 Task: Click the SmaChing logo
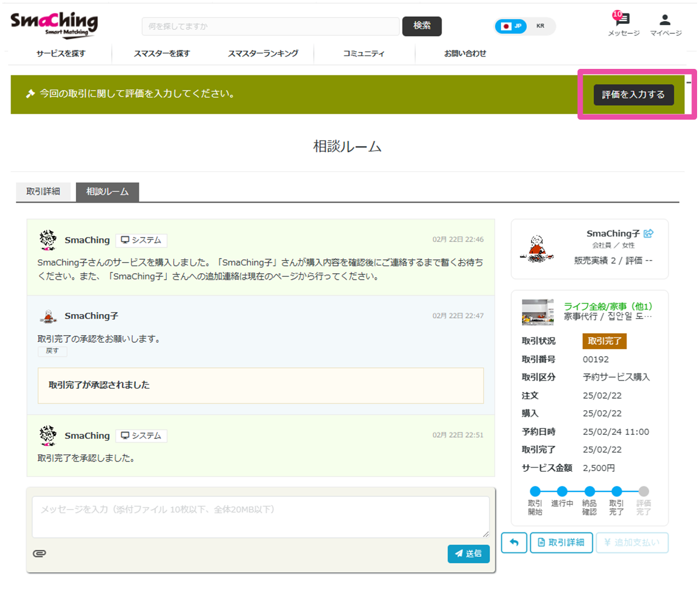point(54,25)
